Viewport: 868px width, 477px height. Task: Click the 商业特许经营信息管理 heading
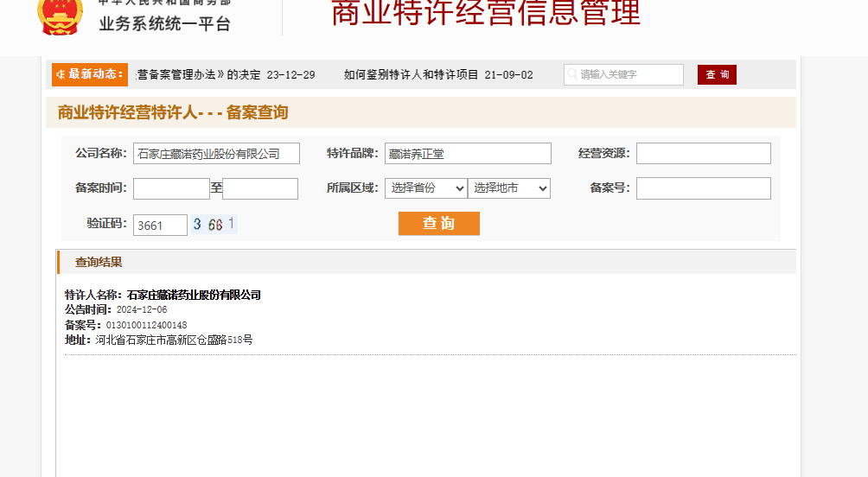[x=486, y=13]
